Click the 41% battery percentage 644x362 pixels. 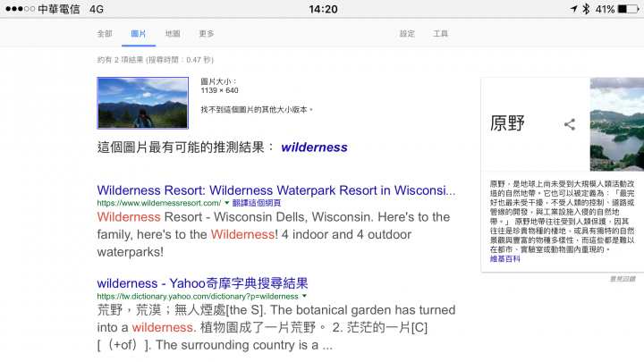pos(605,9)
